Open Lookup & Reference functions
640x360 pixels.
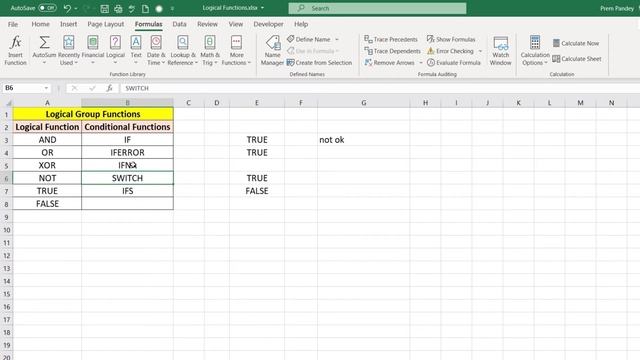point(183,50)
